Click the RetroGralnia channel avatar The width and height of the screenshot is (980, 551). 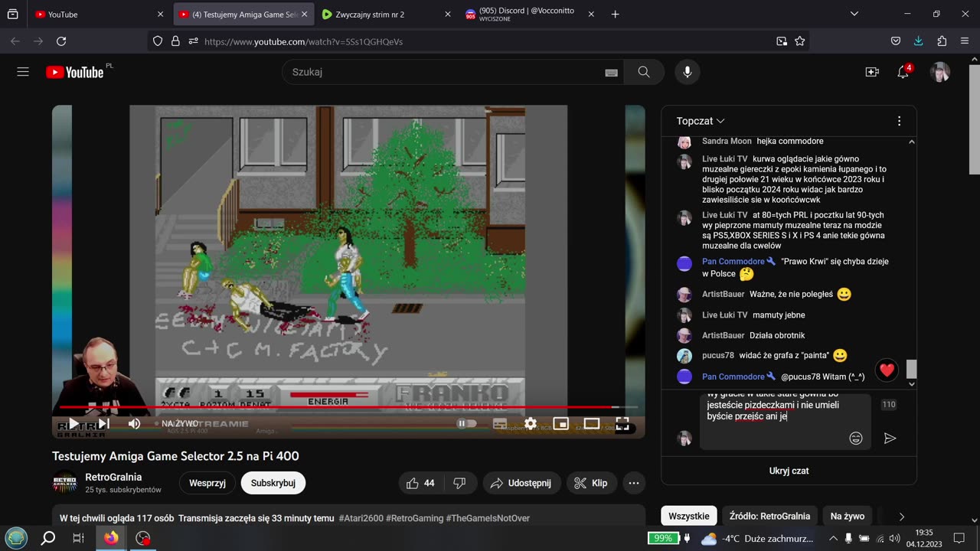pos(64,482)
